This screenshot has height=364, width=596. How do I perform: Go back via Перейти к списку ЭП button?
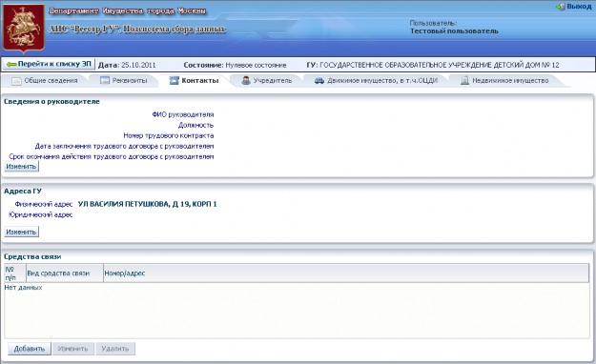pos(49,64)
